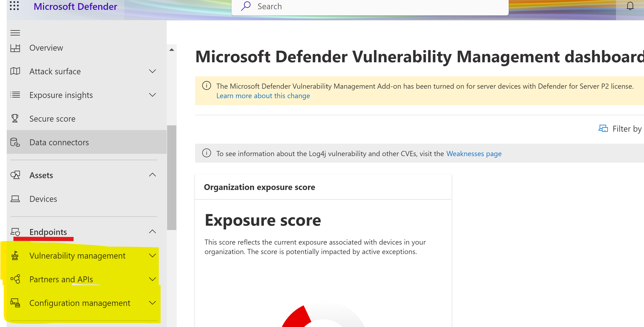This screenshot has width=644, height=327.
Task: Select the Secure score trophy icon
Action: [x=15, y=118]
